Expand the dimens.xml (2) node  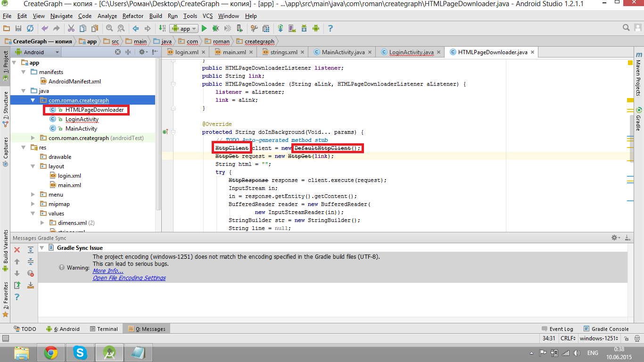[x=42, y=222]
